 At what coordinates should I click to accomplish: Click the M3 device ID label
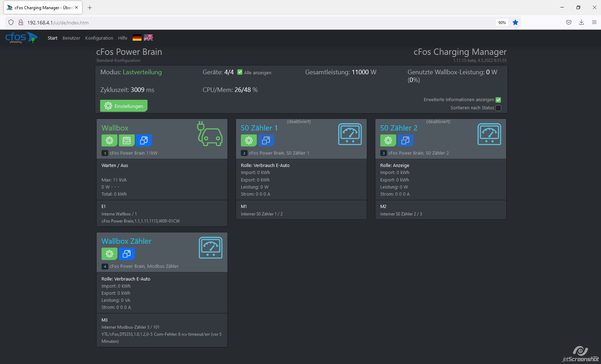[104, 320]
